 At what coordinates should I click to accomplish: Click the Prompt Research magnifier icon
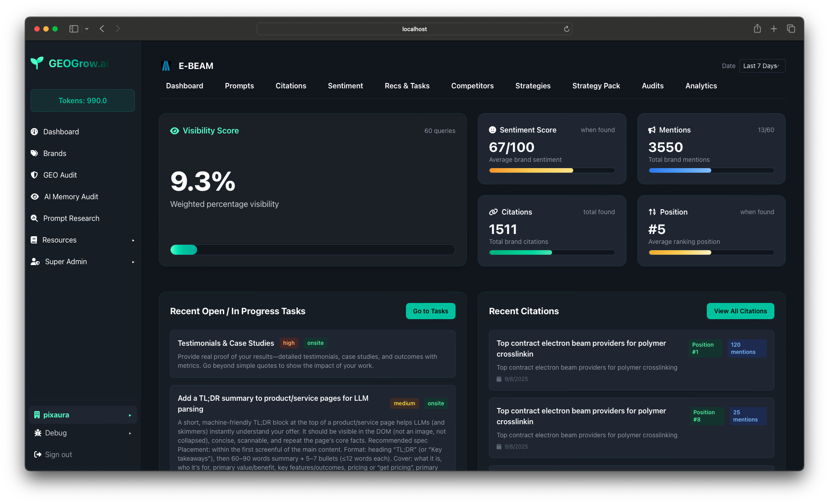coord(34,218)
